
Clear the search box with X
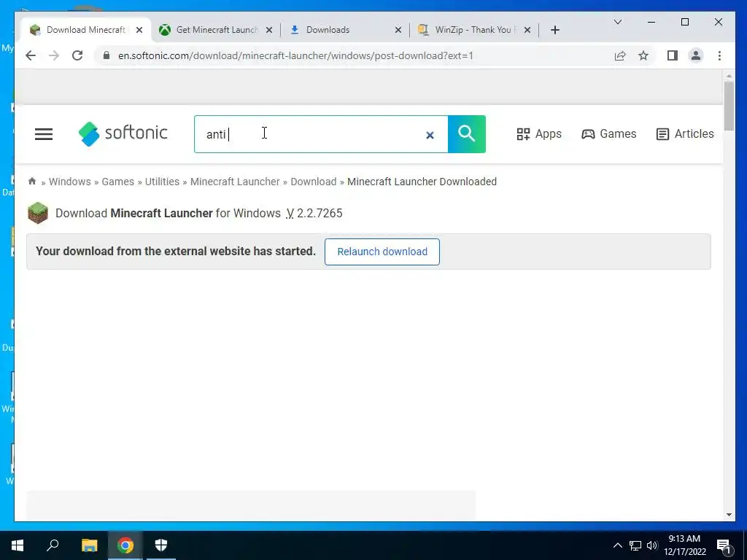click(430, 135)
